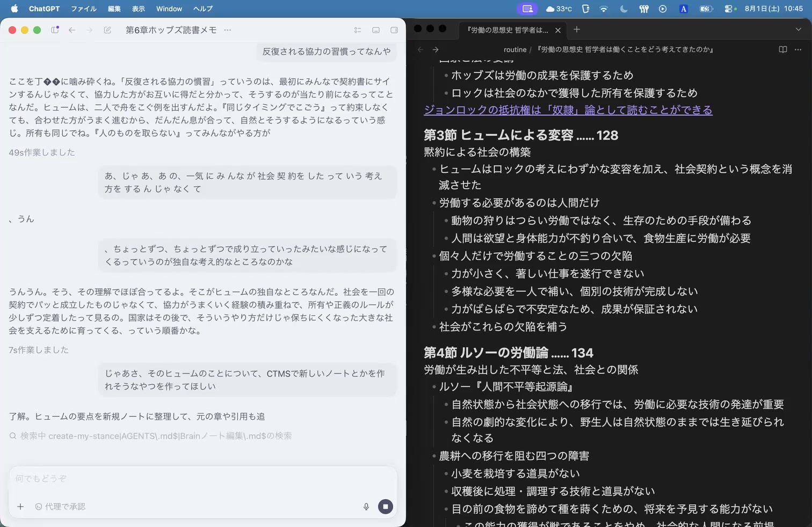Follow the ジョンロックの抵抗権は「奴隷」論として読むことができる link
The image size is (812, 527).
pos(568,110)
